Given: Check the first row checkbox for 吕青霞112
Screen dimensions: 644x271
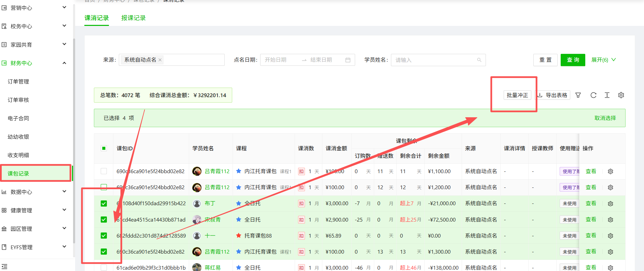Looking at the screenshot, I should pos(104,171).
